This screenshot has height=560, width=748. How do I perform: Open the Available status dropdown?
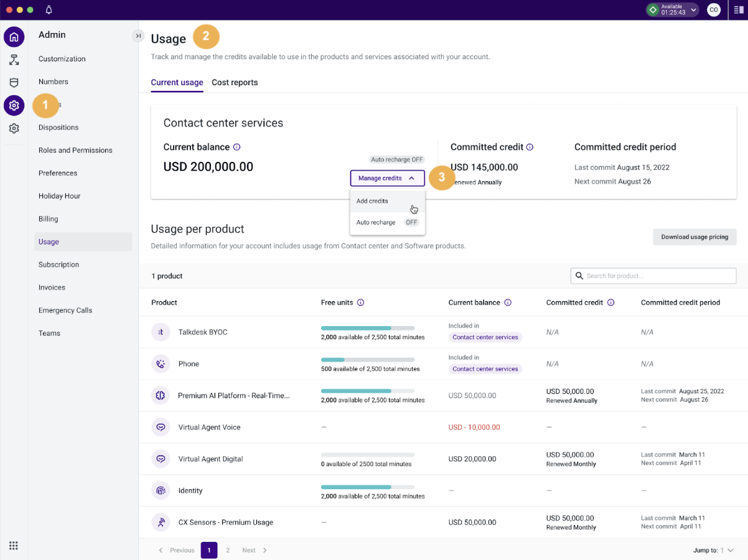(673, 10)
